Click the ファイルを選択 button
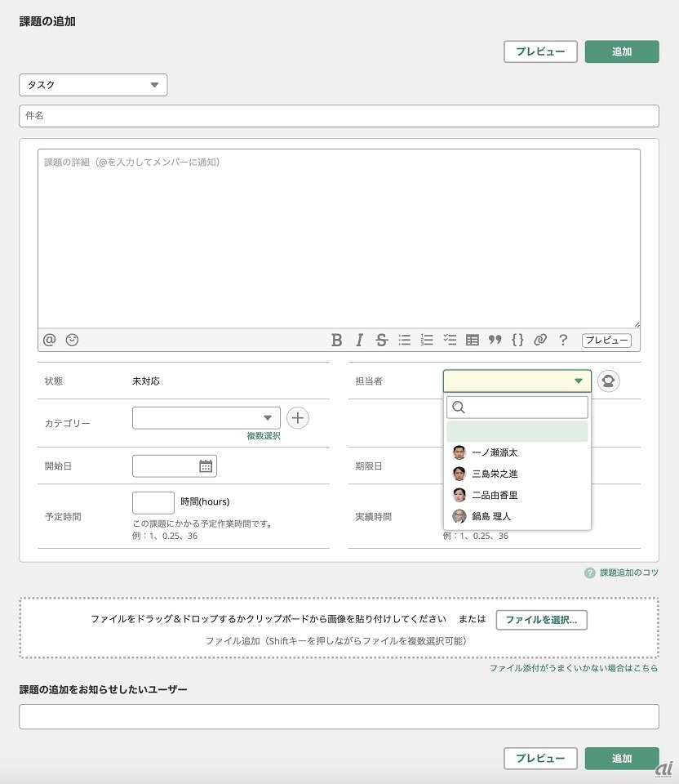679x784 pixels. point(541,620)
